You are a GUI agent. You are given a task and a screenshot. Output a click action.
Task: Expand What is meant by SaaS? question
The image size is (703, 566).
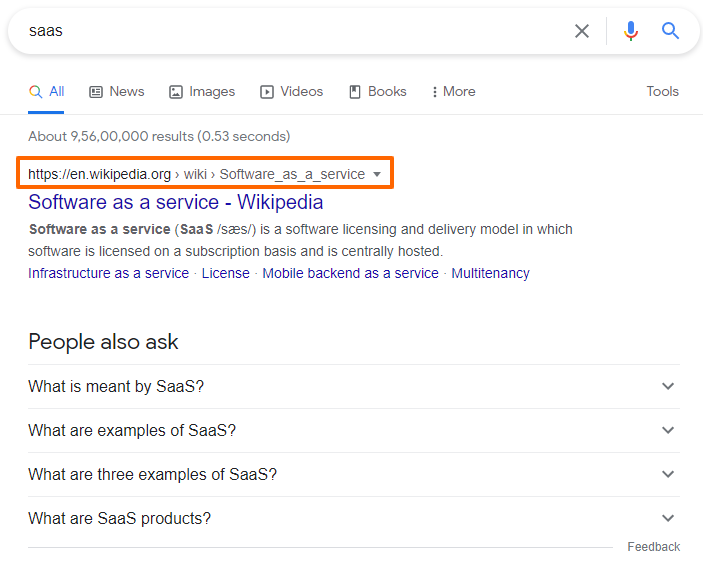pos(354,386)
